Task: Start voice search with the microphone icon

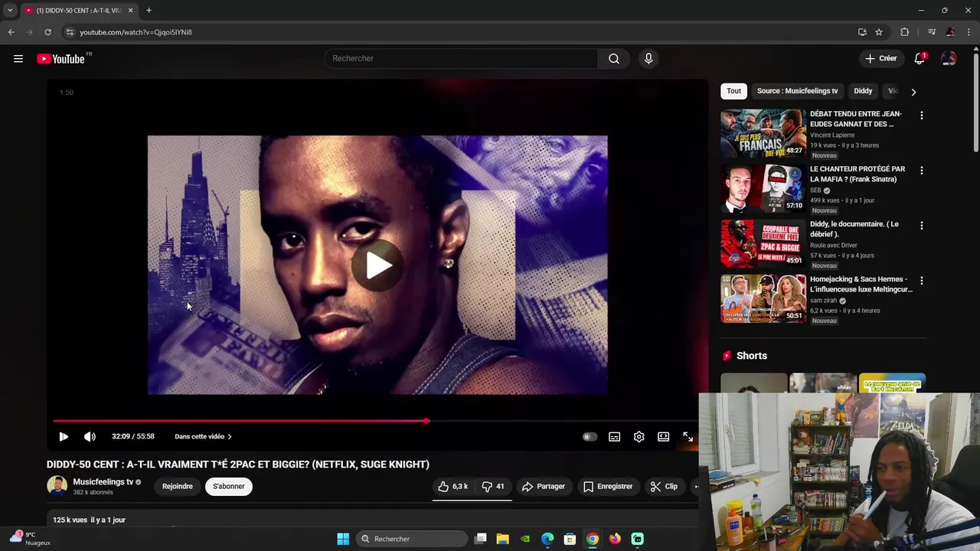Action: click(648, 59)
